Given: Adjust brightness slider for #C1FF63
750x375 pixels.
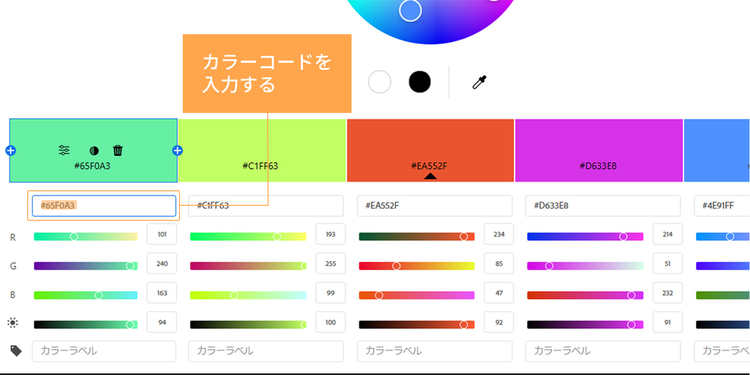Looking at the screenshot, I should tap(248, 325).
